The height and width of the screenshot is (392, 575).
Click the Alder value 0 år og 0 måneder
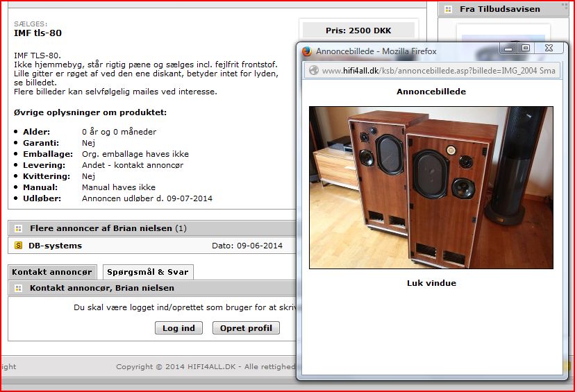(x=119, y=132)
